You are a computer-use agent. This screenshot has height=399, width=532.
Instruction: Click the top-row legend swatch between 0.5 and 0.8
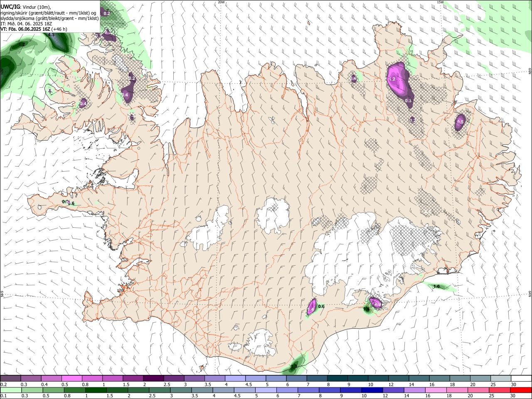pos(71,379)
